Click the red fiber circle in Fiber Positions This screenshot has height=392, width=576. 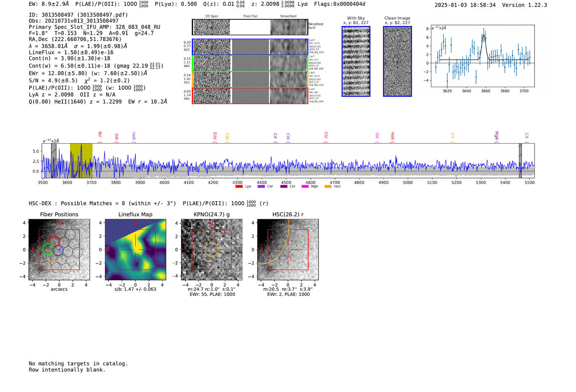tap(54, 241)
